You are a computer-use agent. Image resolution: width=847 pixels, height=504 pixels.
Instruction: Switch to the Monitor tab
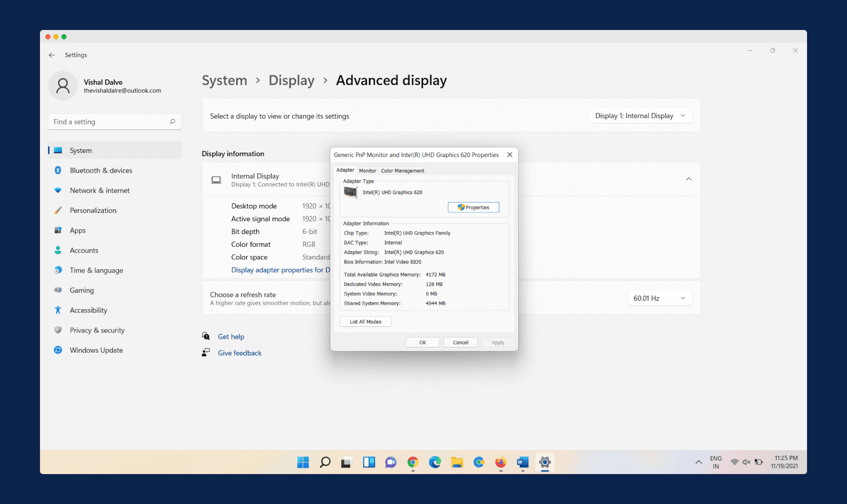[x=367, y=170]
